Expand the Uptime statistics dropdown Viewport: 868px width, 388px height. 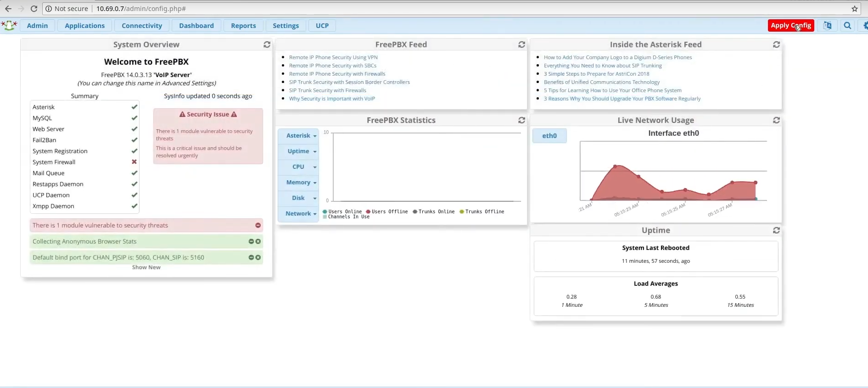(x=298, y=151)
